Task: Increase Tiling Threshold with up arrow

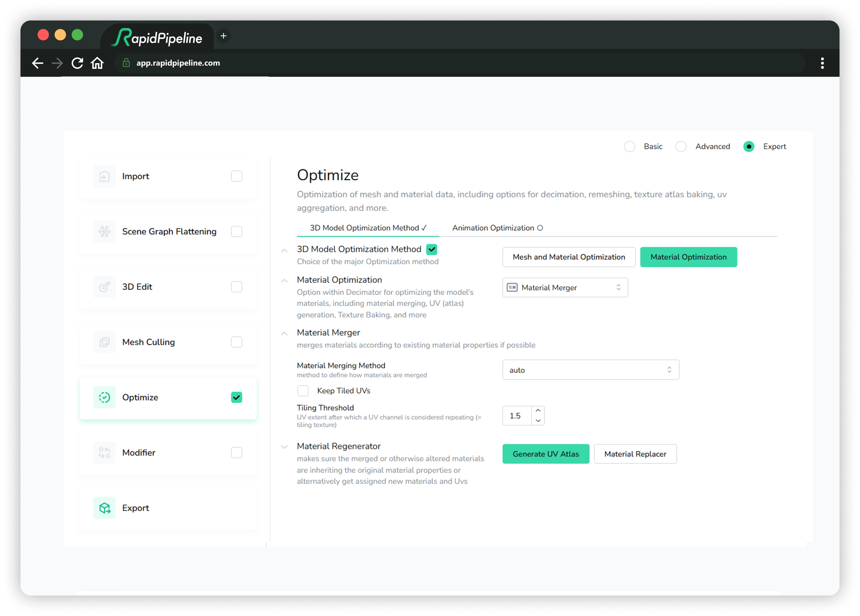Action: 538,411
